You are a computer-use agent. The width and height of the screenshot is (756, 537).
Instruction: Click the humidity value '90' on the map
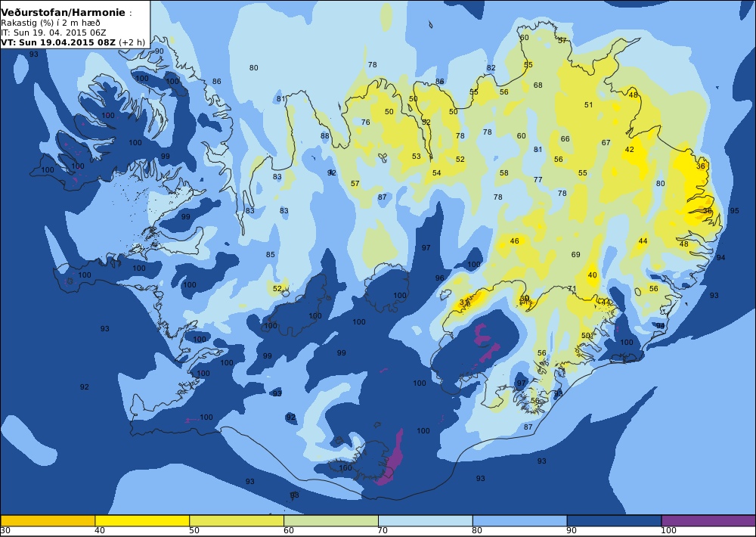pyautogui.click(x=159, y=51)
